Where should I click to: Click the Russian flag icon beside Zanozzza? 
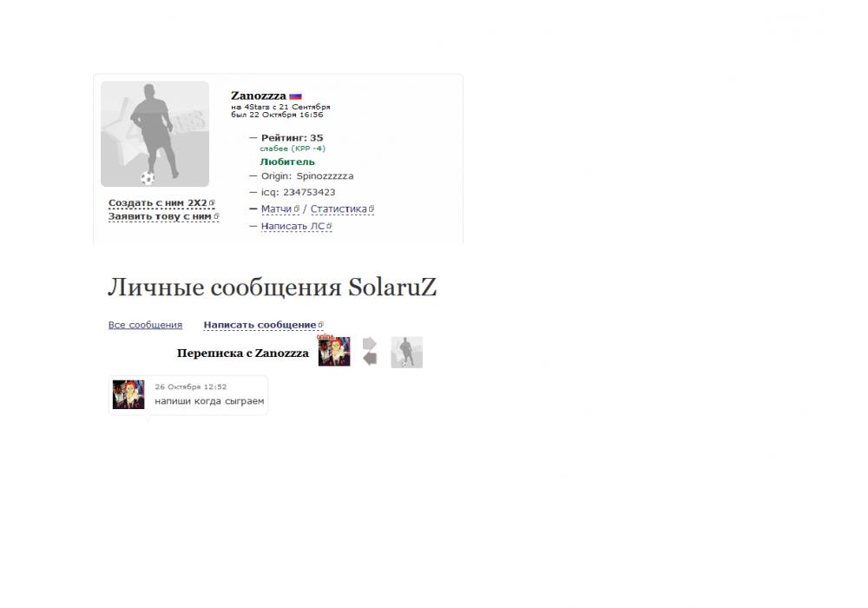pyautogui.click(x=296, y=96)
